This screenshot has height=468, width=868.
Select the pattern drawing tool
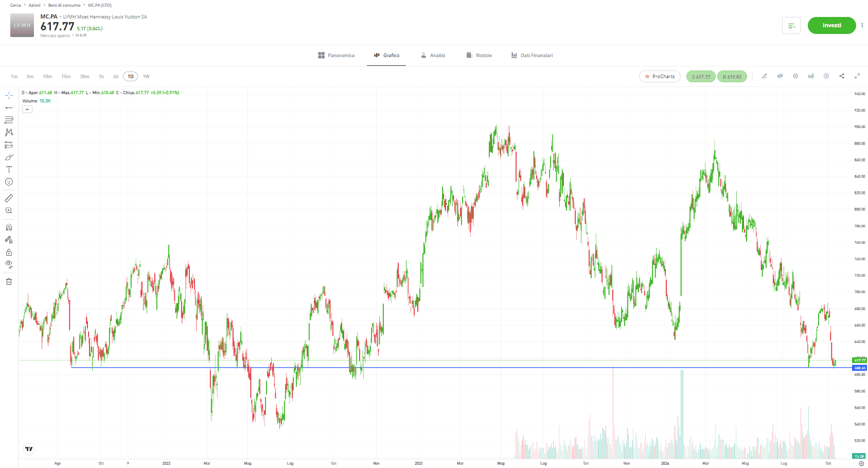click(9, 132)
